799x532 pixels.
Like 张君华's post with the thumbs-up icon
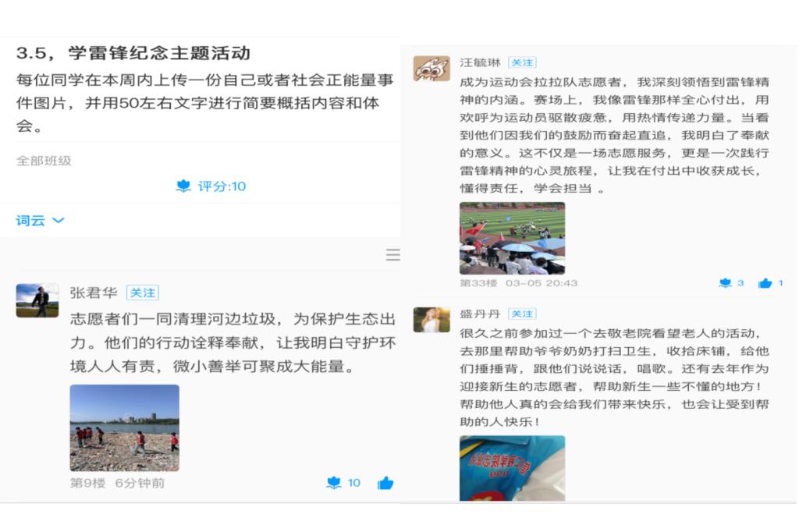(385, 483)
